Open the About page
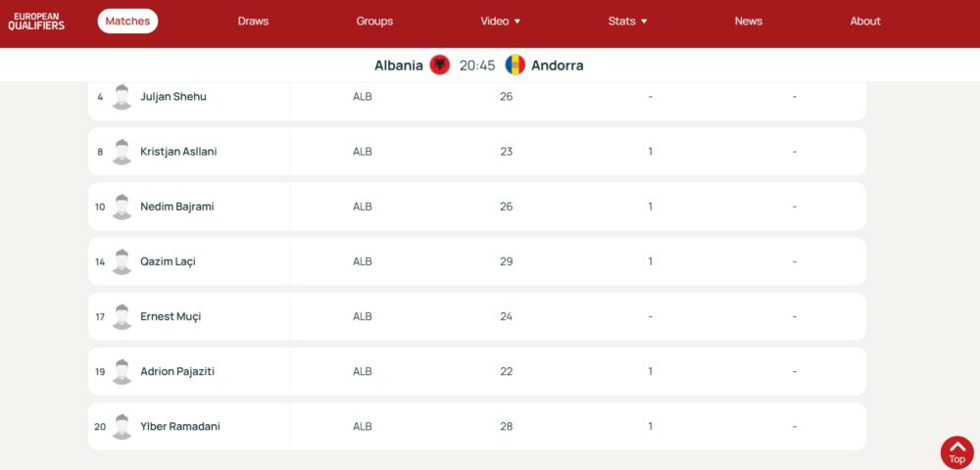 (x=865, y=21)
